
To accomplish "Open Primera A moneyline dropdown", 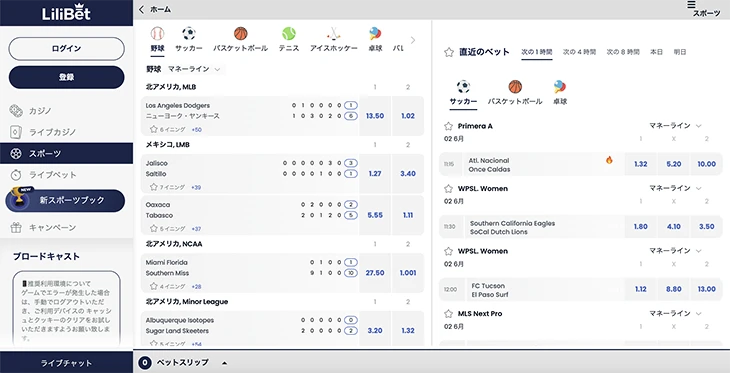I will tap(676, 126).
